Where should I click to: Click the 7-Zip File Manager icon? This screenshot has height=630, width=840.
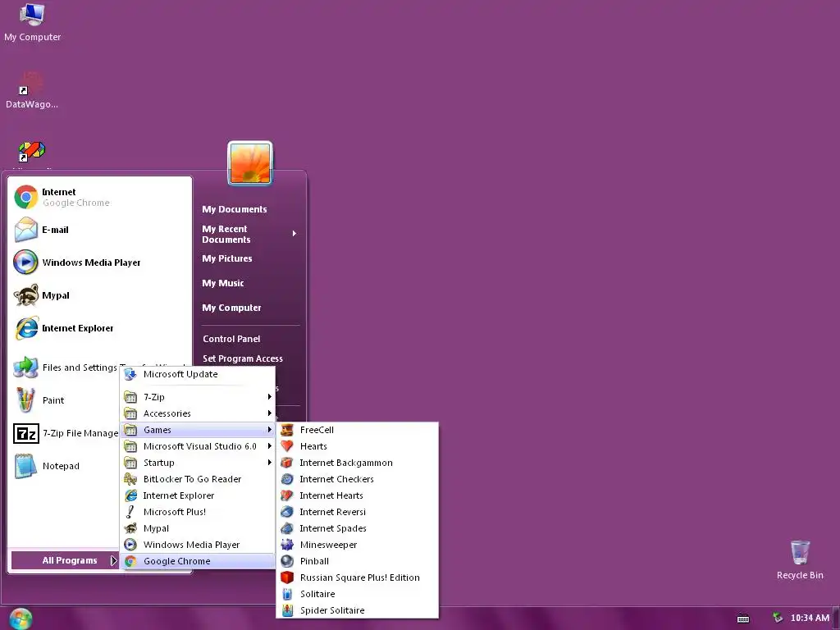click(x=25, y=433)
